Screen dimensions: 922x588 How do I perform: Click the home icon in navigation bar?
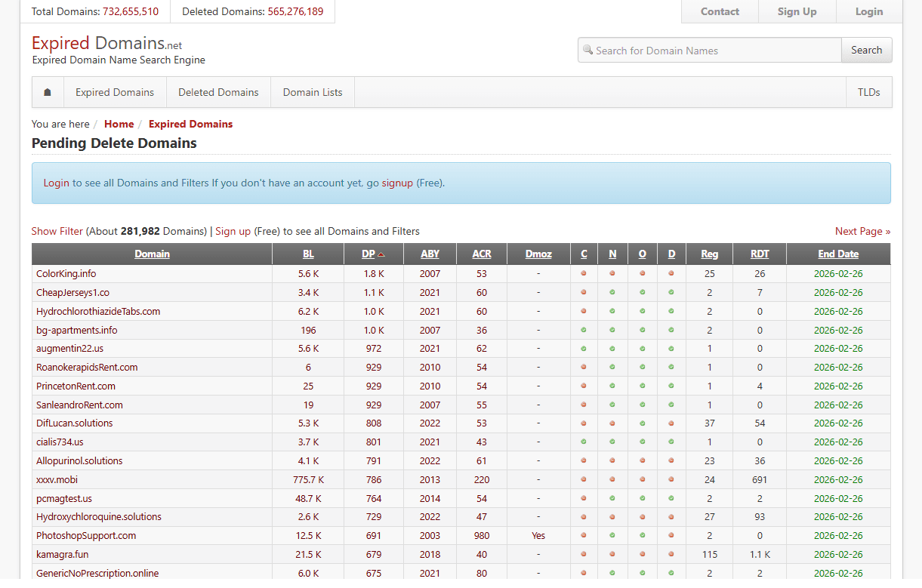click(x=48, y=92)
